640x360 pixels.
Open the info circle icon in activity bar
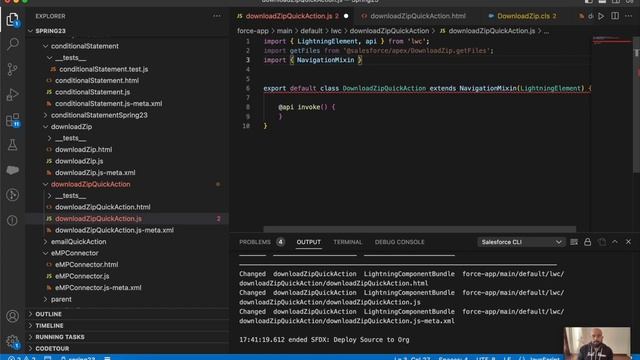point(13,220)
